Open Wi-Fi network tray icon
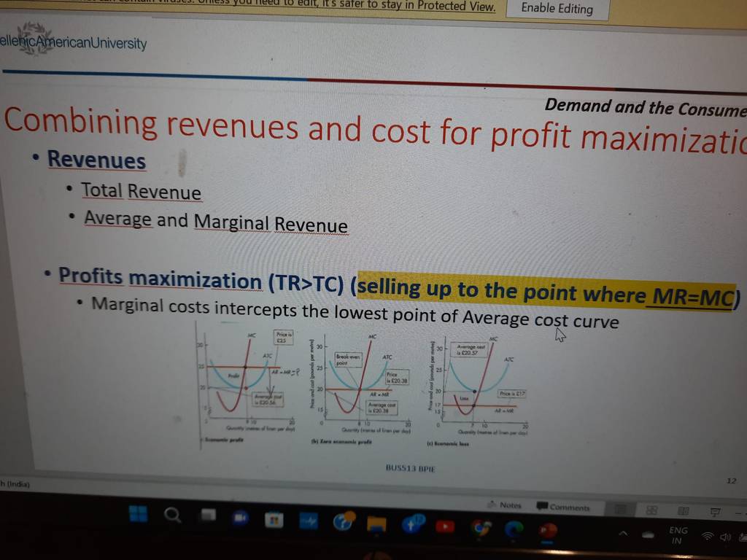Screen dimensions: 747x560 pos(708,537)
